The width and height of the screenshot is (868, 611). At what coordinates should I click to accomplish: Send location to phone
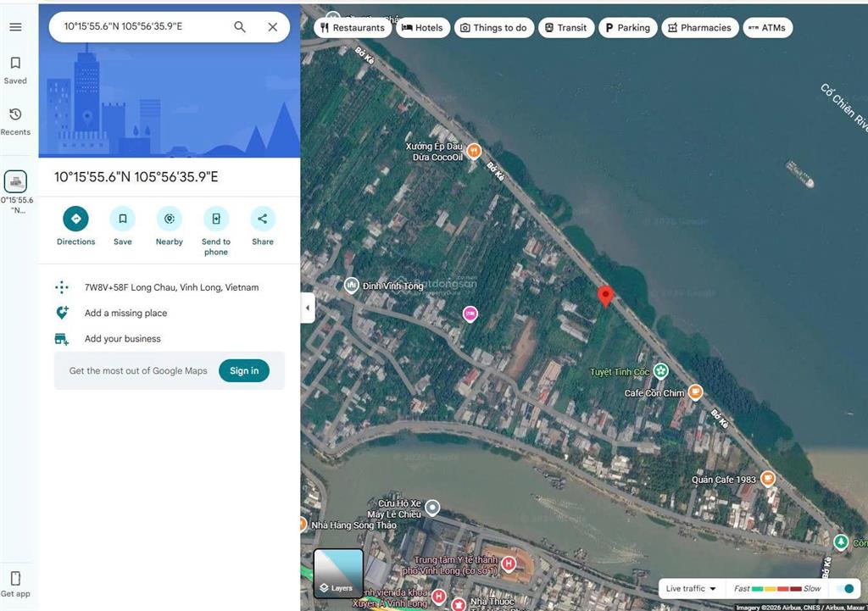tap(216, 231)
